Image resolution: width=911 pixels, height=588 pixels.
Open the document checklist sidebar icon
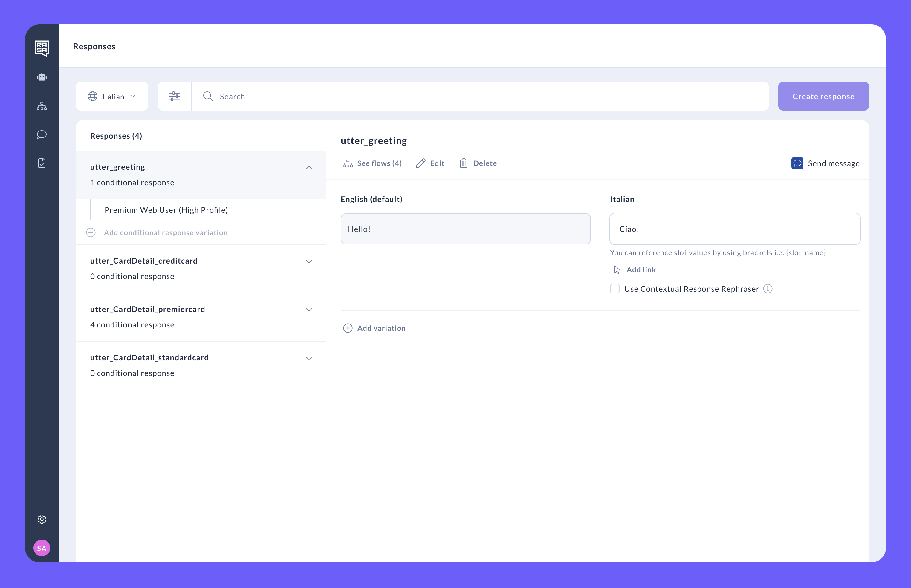42,163
